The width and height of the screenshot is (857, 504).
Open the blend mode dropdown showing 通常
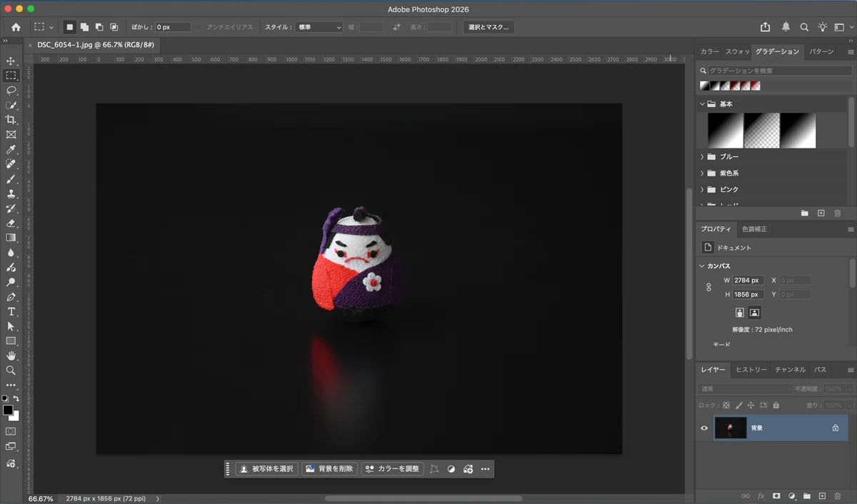click(746, 389)
